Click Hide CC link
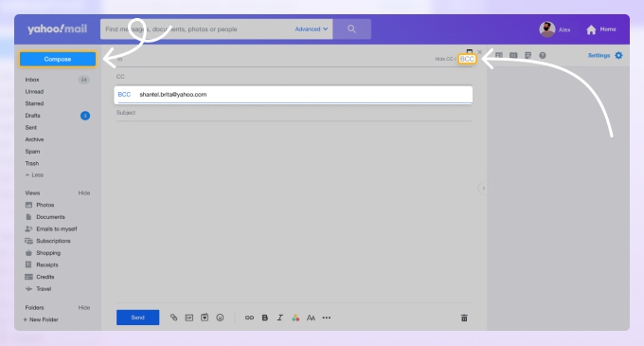Image resolution: width=644 pixels, height=346 pixels. (x=444, y=59)
